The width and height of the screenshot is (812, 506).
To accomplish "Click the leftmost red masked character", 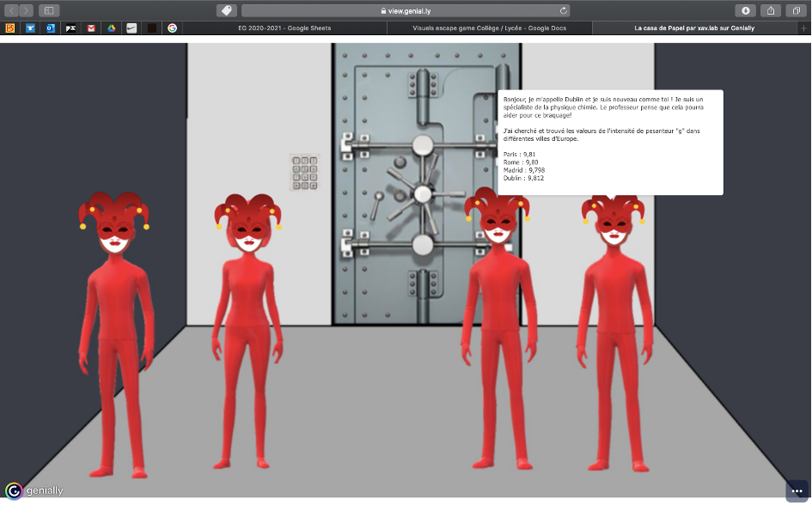I will [115, 334].
